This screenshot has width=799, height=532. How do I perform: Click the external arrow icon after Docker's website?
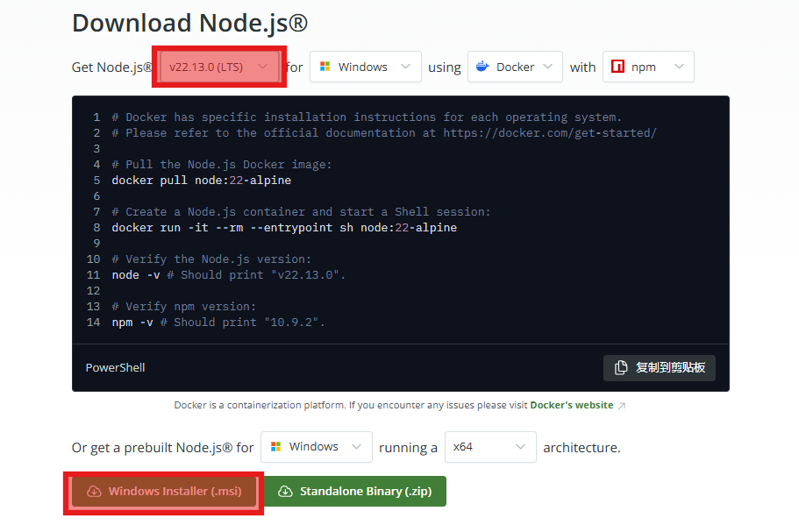coord(622,406)
